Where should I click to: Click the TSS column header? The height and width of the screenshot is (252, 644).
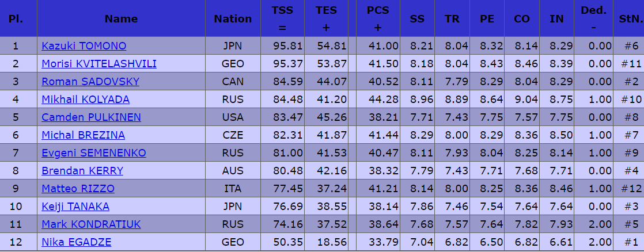(x=282, y=18)
